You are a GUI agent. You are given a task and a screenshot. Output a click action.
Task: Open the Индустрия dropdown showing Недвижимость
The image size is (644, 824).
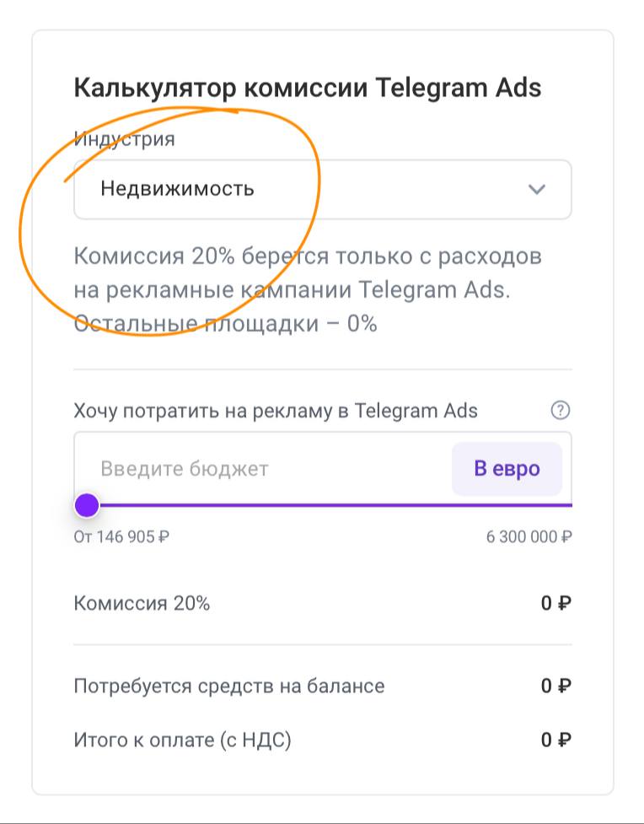pos(320,189)
